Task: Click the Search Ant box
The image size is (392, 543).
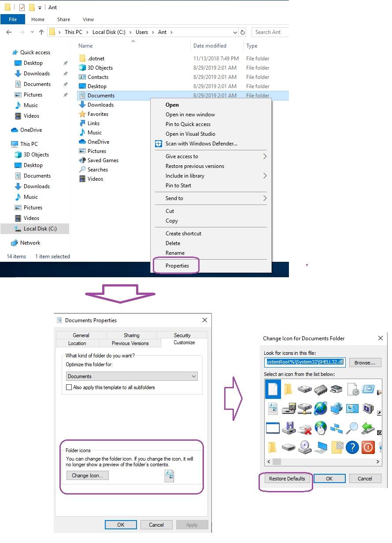Action: tap(270, 32)
